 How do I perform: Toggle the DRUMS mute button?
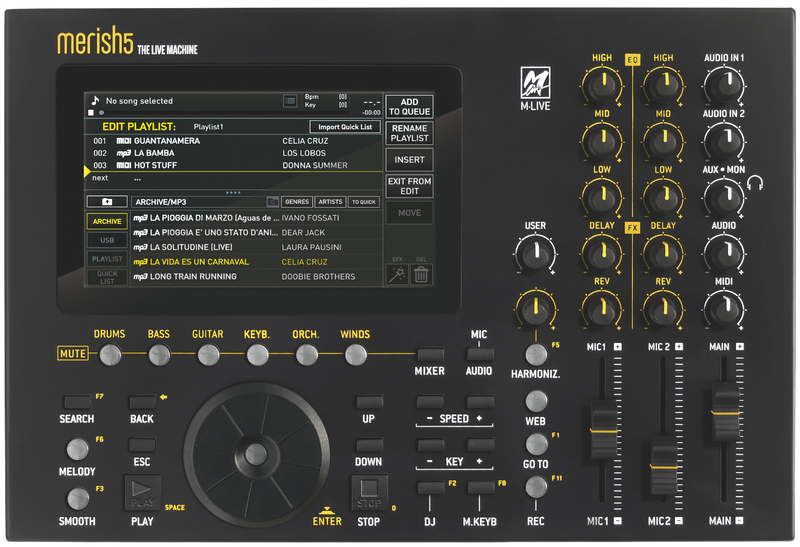point(110,355)
